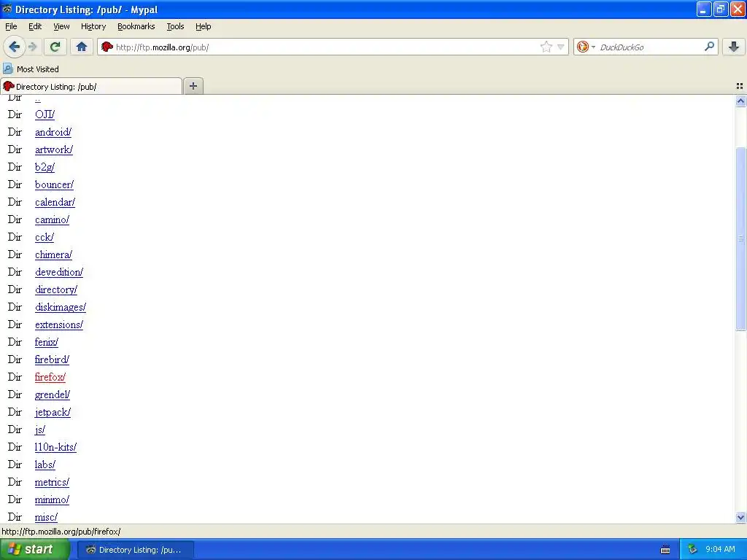Viewport: 747px width, 560px height.
Task: Open the History menu
Action: pos(93,26)
